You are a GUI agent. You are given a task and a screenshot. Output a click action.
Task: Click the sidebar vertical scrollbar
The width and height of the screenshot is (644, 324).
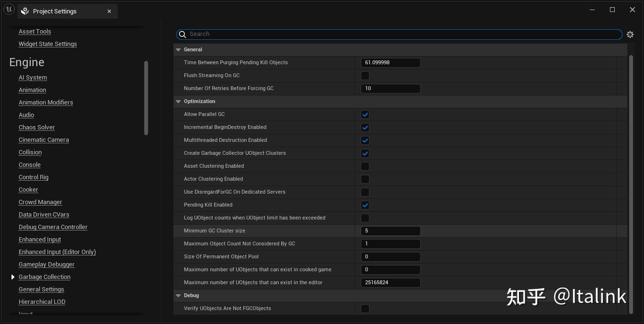point(146,98)
